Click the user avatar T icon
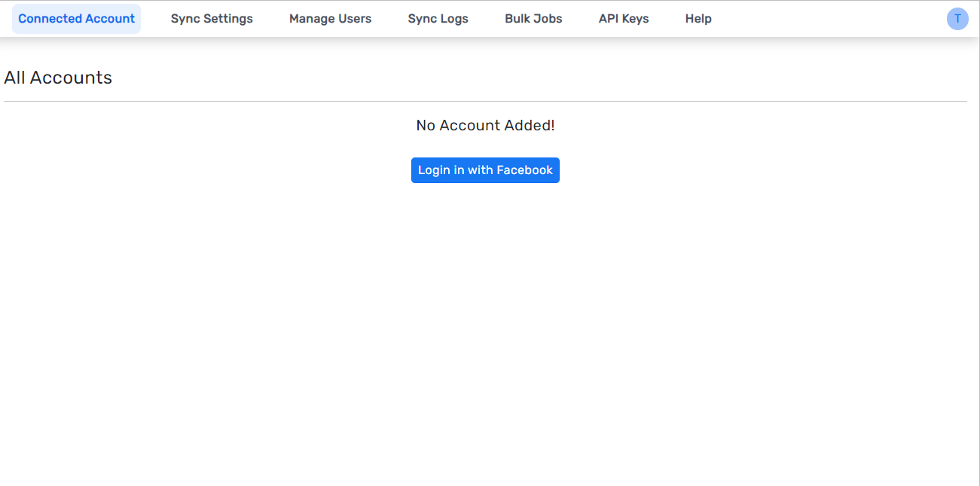Viewport: 980px width, 486px height. 957,19
